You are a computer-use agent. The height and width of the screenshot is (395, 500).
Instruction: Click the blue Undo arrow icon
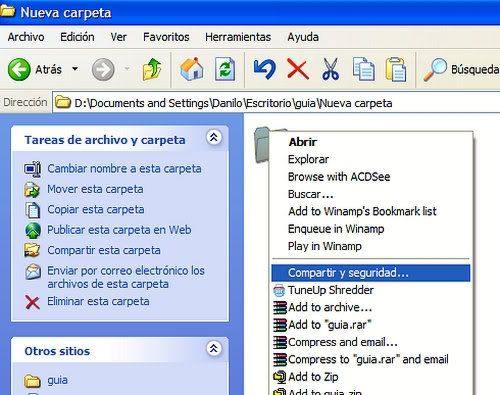click(x=264, y=69)
